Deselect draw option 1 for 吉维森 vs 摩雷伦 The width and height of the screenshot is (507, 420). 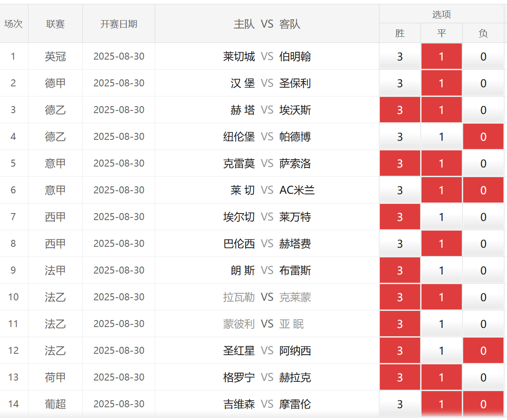(442, 404)
